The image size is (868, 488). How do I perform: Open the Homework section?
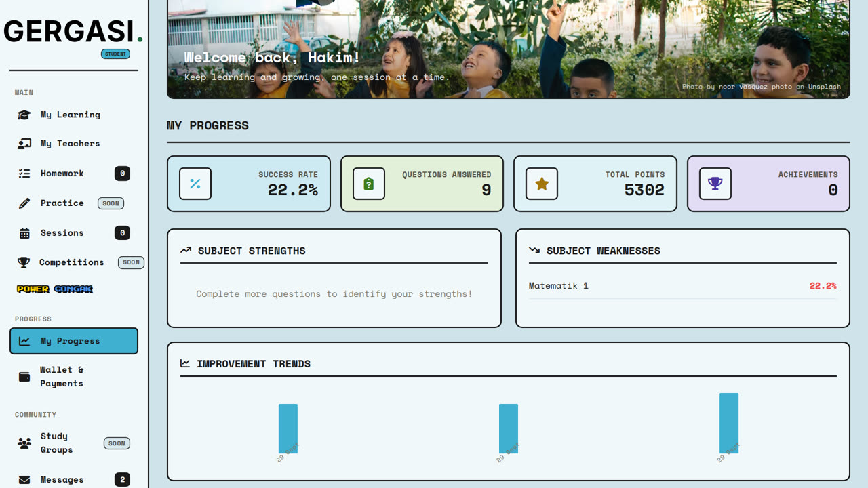74,174
